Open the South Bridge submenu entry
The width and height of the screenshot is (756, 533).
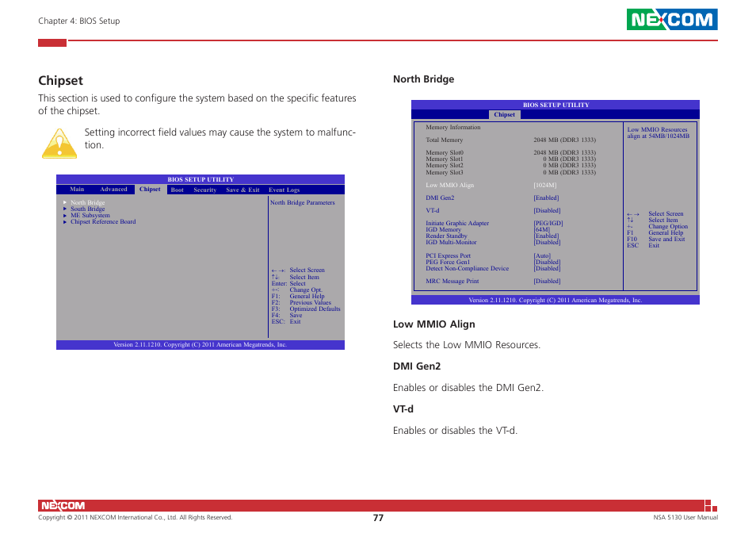[x=88, y=209]
